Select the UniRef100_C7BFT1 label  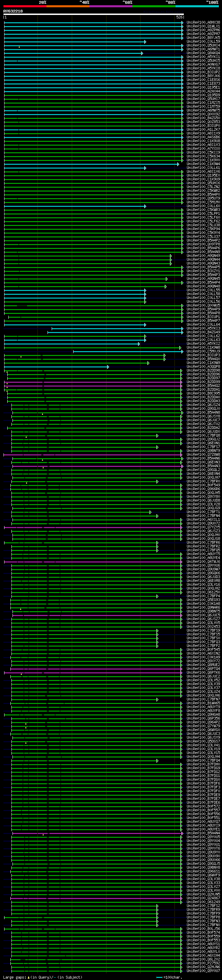(203, 512)
